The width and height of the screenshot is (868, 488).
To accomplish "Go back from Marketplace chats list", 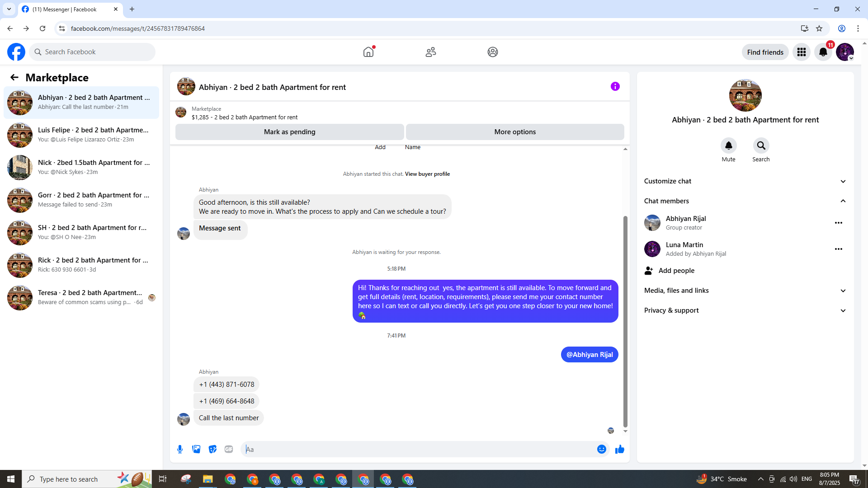I will (14, 78).
